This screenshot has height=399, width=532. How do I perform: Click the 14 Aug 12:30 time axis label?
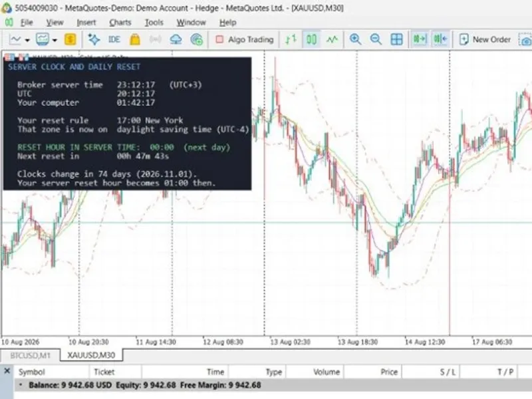(x=425, y=342)
